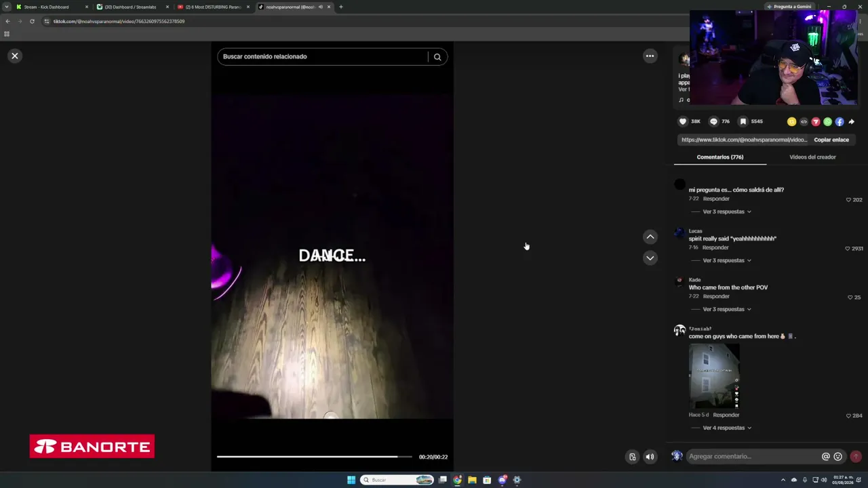868x488 pixels.
Task: Open more share options arrow
Action: 852,122
